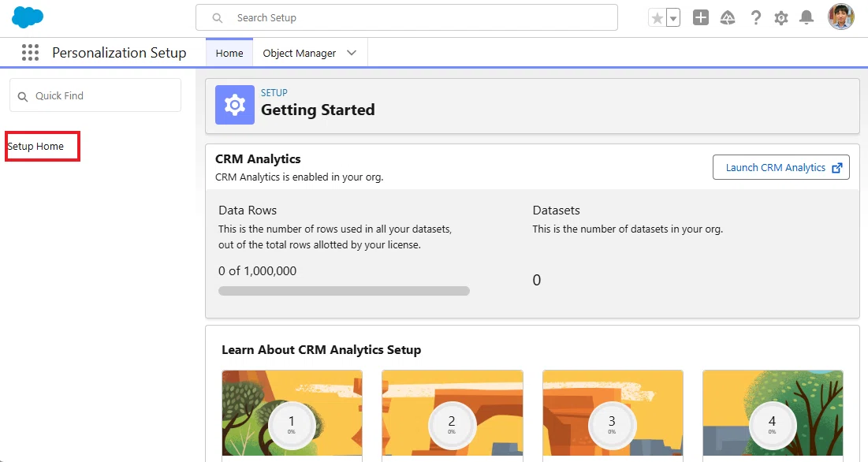Click the Quick Find search box
868x462 pixels.
click(95, 95)
